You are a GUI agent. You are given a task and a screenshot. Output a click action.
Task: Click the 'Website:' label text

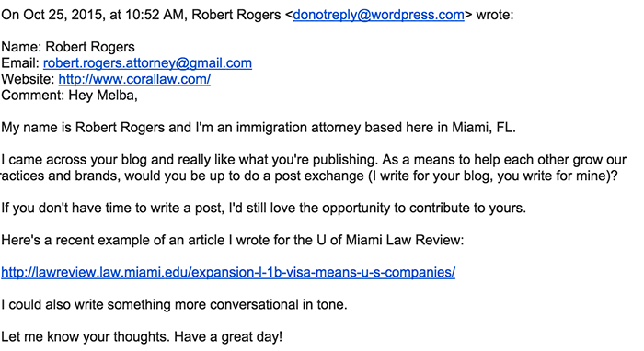(28, 79)
